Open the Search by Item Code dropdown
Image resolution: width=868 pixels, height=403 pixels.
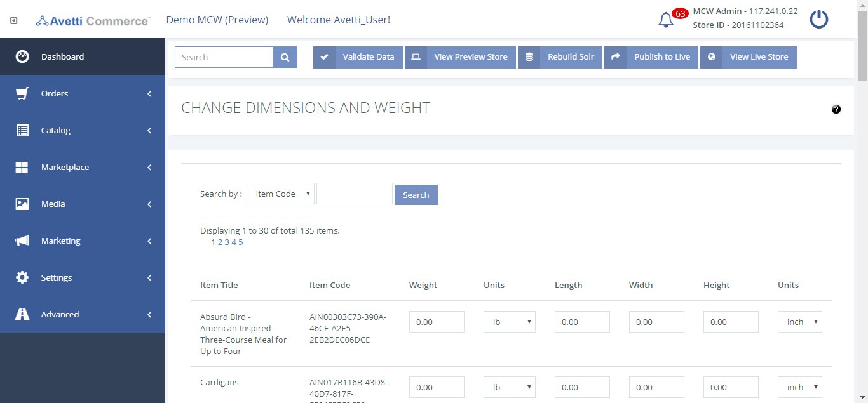(280, 194)
